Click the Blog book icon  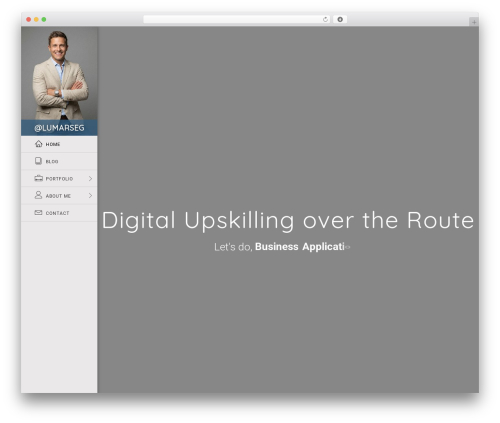click(38, 161)
